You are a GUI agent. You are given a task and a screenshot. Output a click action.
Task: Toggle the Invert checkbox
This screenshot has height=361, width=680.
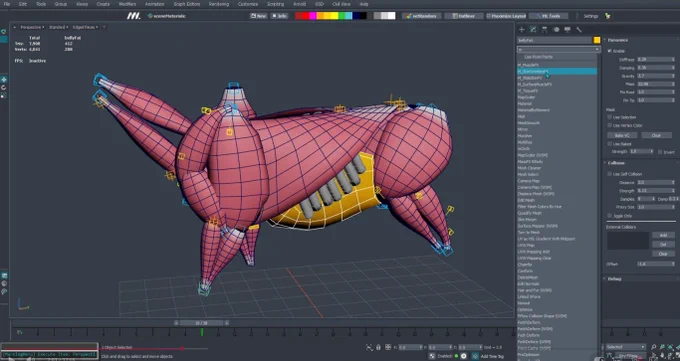[x=660, y=152]
